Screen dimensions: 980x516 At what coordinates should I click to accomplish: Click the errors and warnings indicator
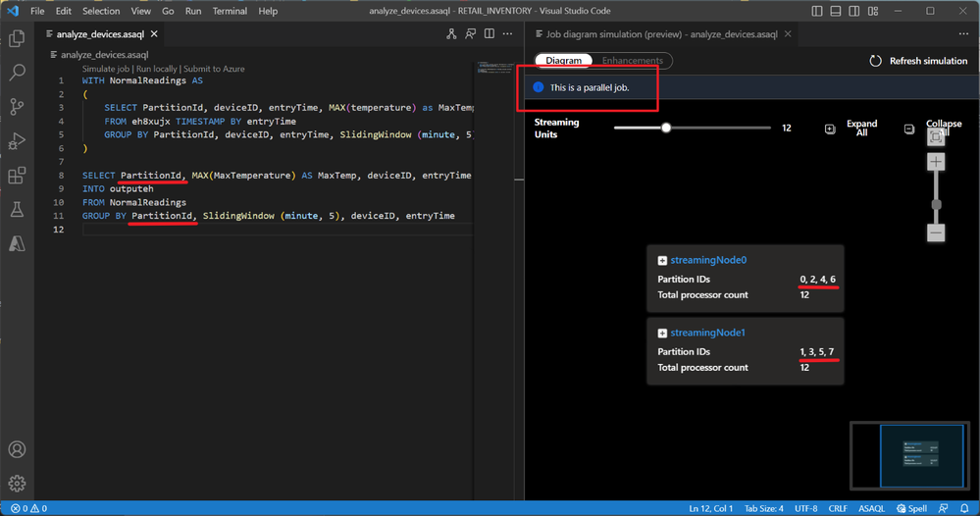(x=28, y=508)
